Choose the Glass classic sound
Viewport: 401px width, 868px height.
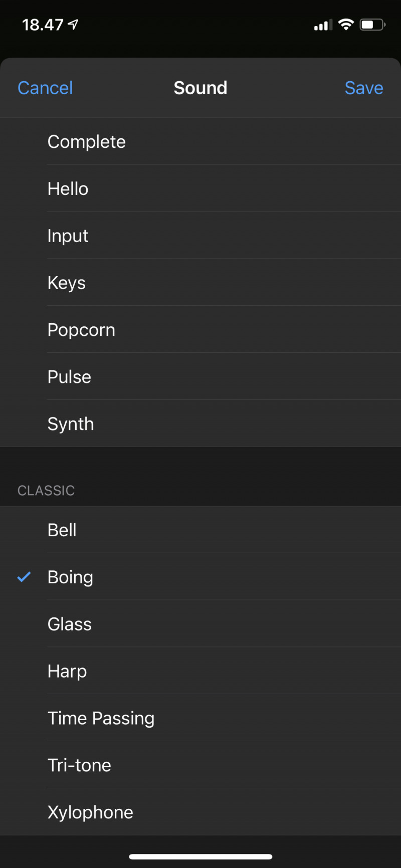[x=70, y=624]
